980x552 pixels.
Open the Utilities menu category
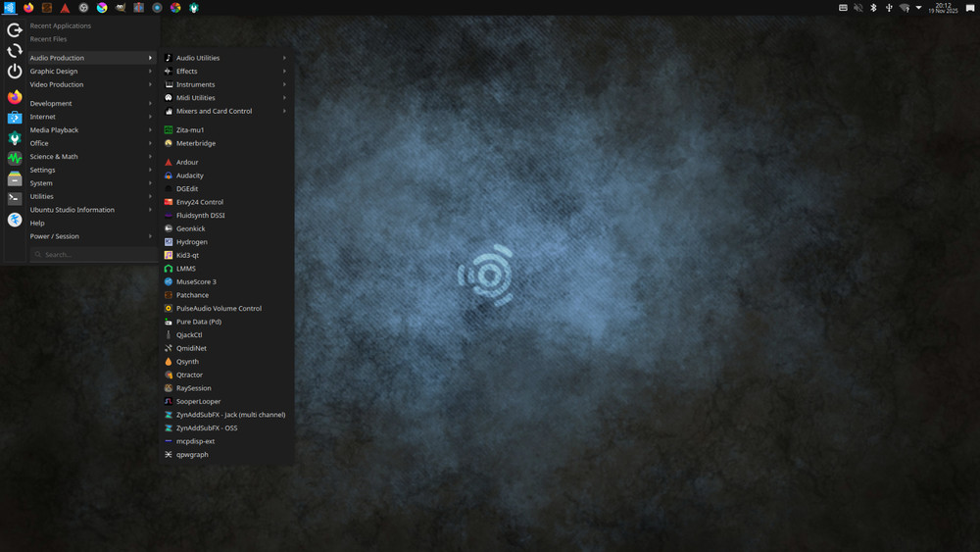(91, 196)
